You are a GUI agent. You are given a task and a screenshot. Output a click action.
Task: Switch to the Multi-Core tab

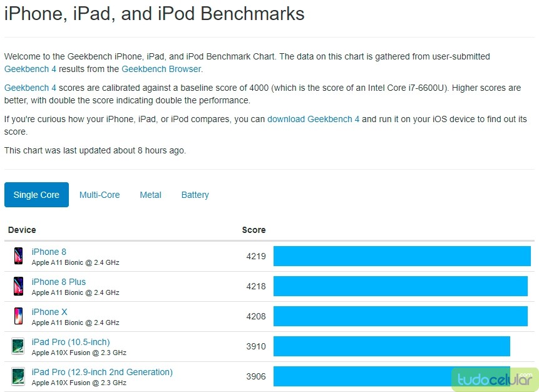[x=100, y=195]
